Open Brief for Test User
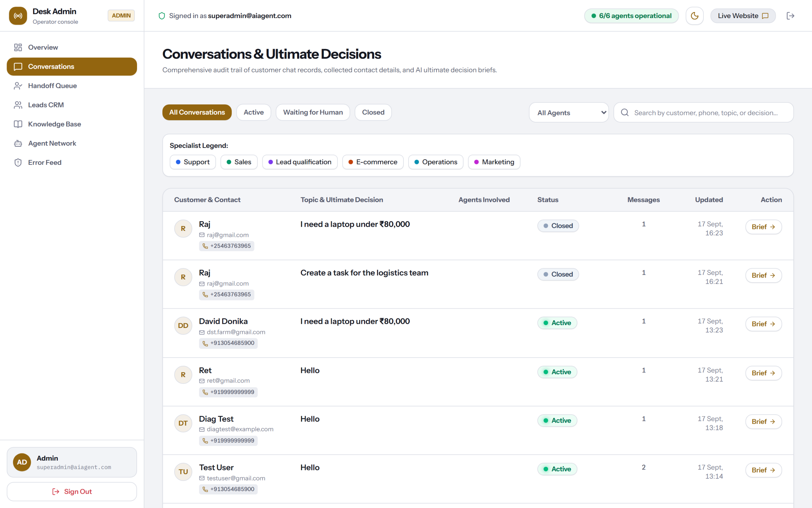 coord(763,470)
